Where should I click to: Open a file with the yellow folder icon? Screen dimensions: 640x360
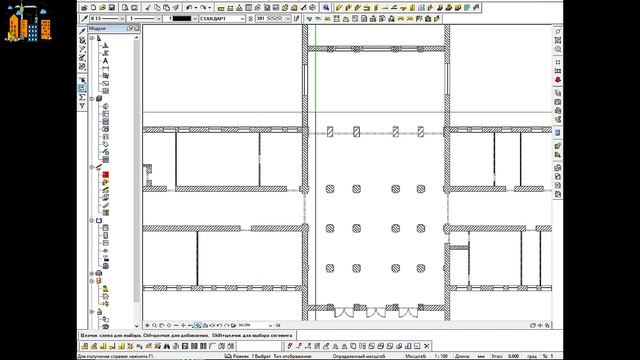[x=102, y=7]
